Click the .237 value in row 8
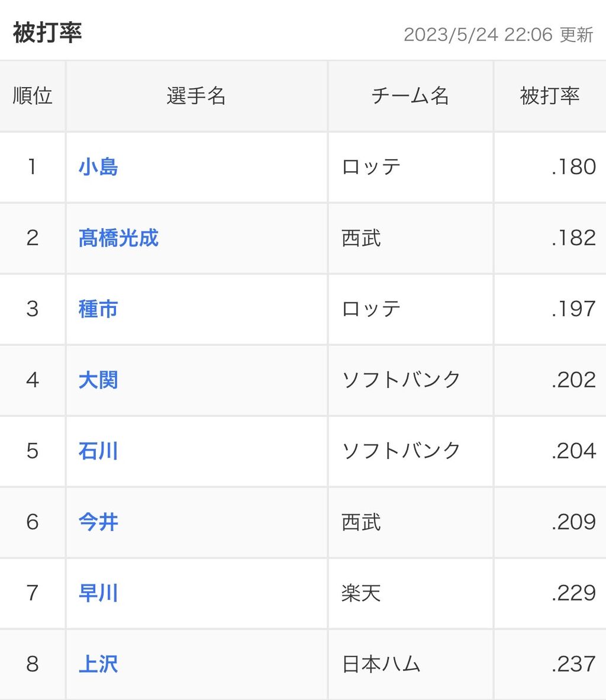The image size is (606, 700). pos(573,664)
